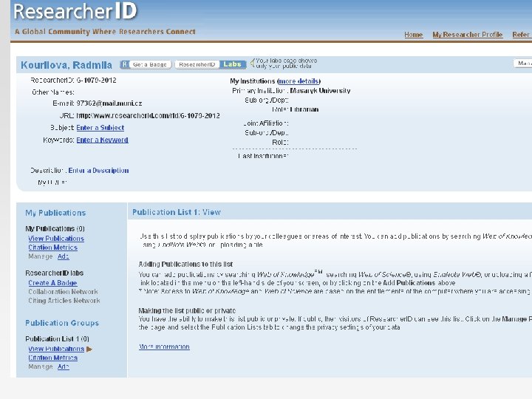Click the Publication Groups sidebar heading

62,323
